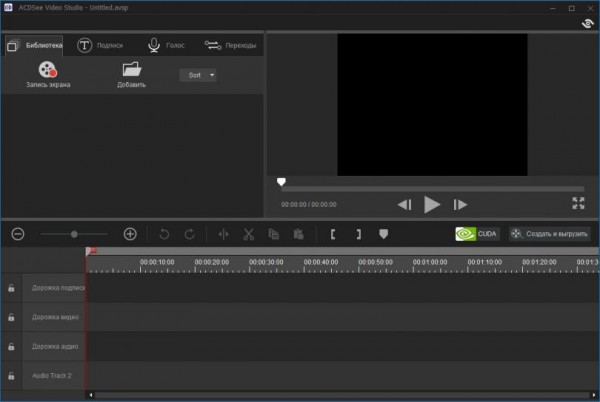Start Запись экрана screen recording
This screenshot has width=600, height=402.
click(48, 75)
